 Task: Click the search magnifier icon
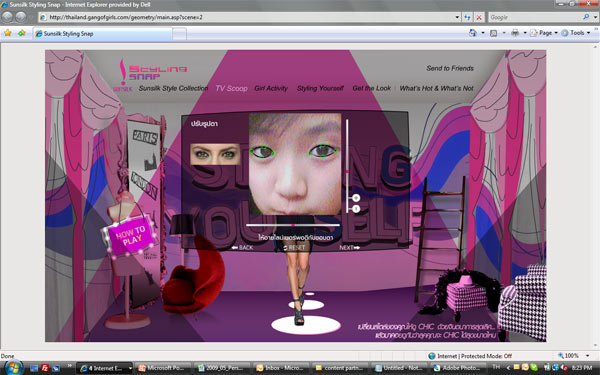coord(586,17)
